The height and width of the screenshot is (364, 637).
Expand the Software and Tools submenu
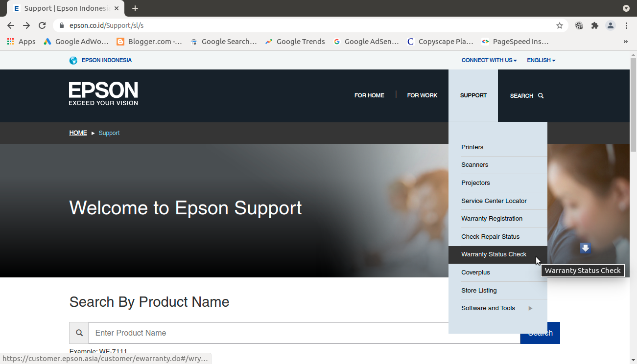click(498, 308)
